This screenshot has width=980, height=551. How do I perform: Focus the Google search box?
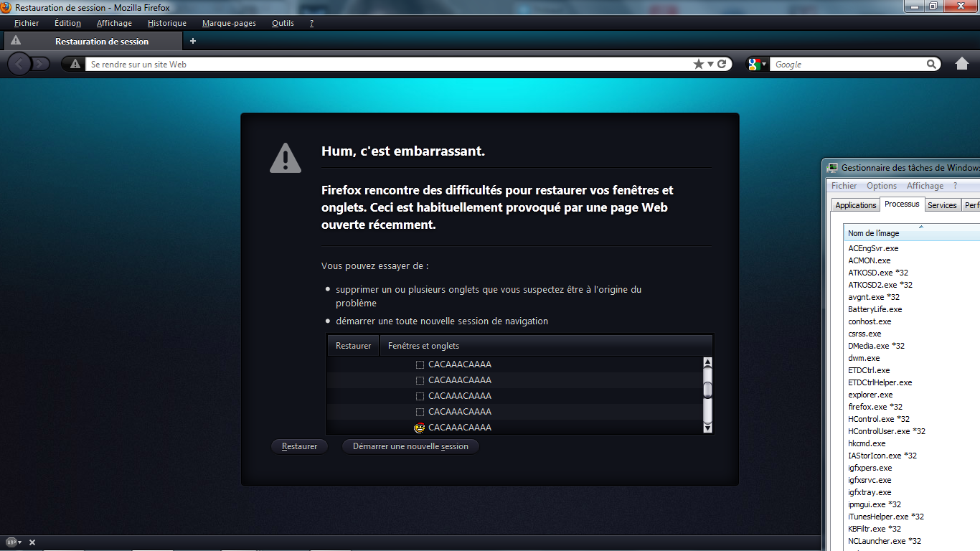[848, 64]
